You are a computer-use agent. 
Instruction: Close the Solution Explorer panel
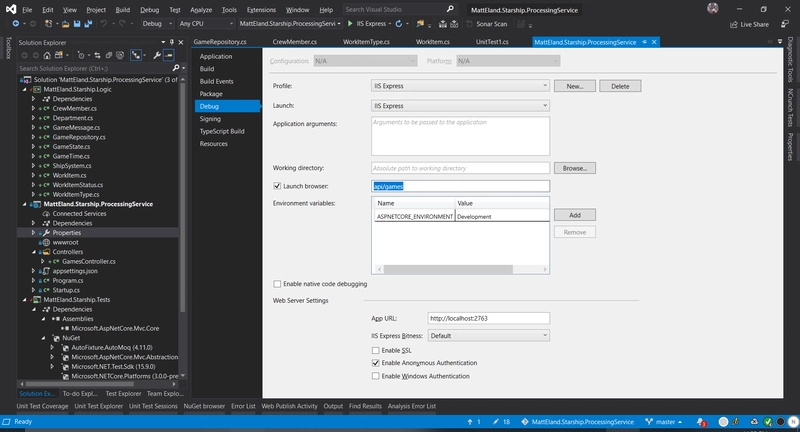181,42
